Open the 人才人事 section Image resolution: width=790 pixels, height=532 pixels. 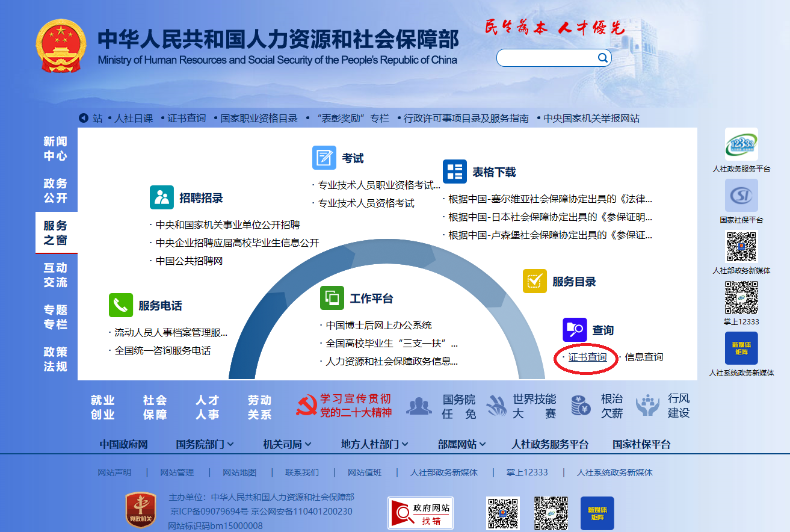[x=208, y=407]
